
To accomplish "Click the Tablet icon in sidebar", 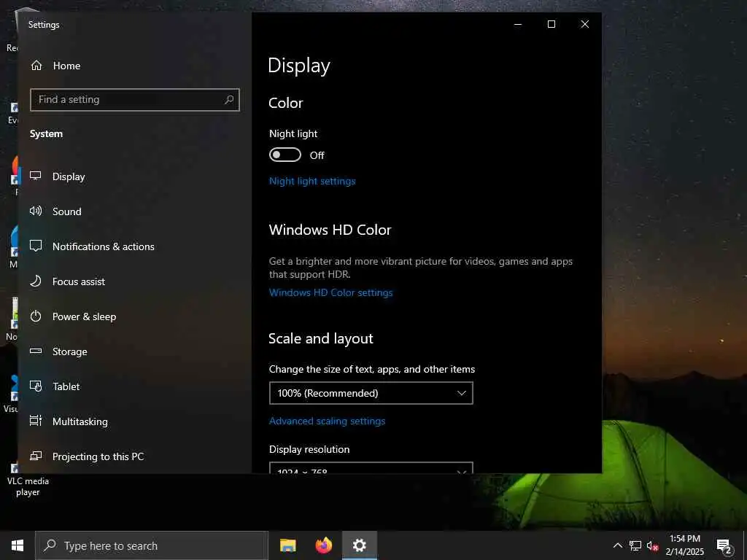I will coord(36,386).
